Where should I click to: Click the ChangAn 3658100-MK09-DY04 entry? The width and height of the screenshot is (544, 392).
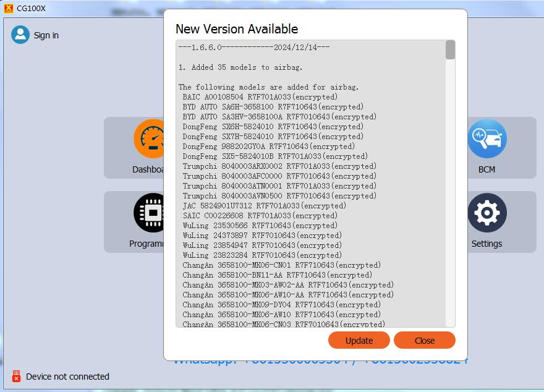click(282, 305)
